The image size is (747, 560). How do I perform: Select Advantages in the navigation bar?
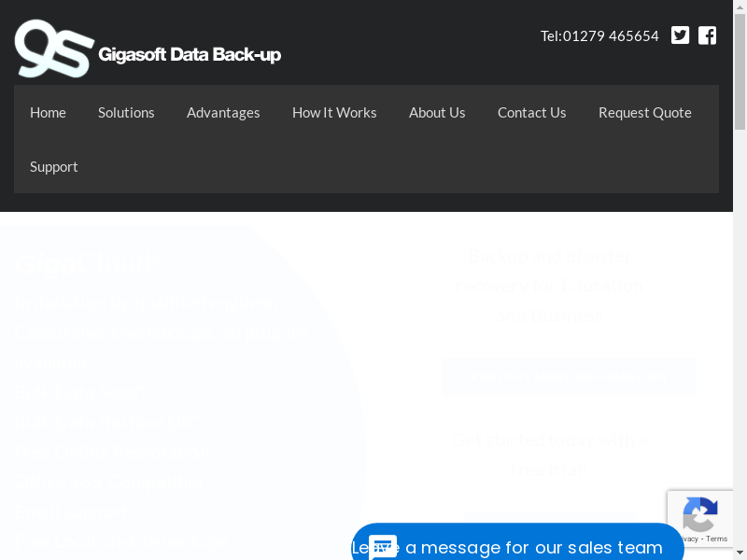coord(223,112)
